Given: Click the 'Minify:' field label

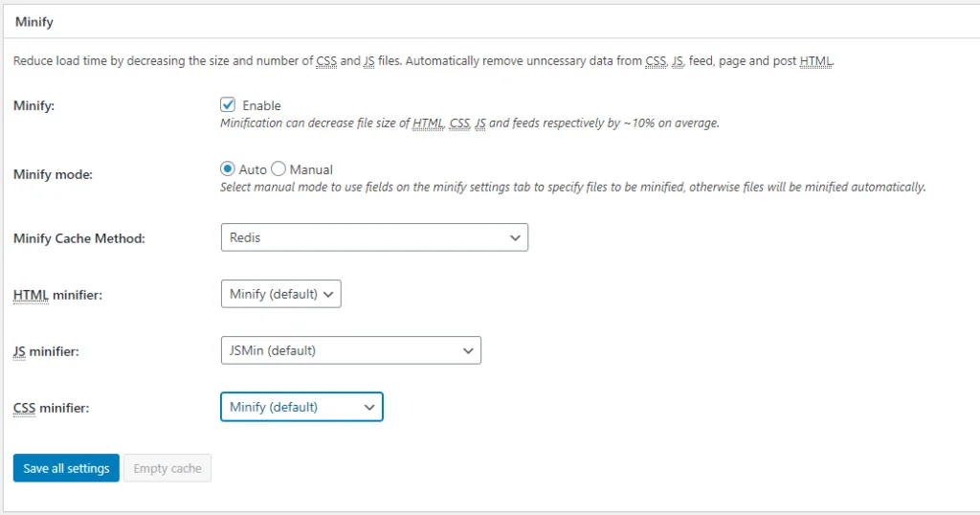Looking at the screenshot, I should click(33, 105).
